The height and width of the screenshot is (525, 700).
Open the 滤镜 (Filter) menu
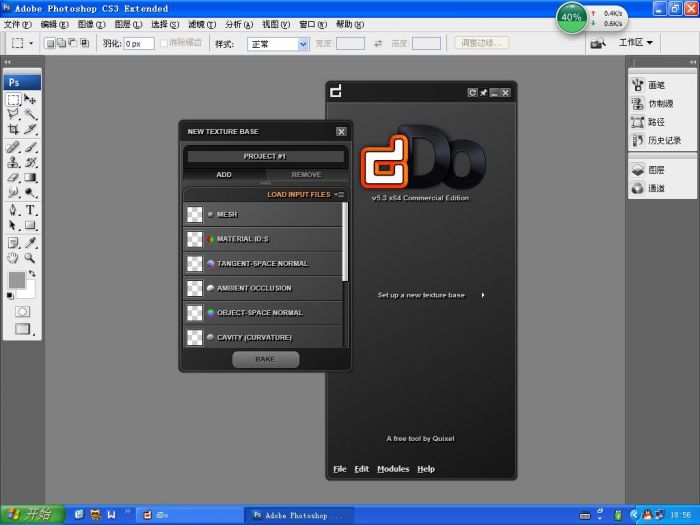click(x=202, y=24)
